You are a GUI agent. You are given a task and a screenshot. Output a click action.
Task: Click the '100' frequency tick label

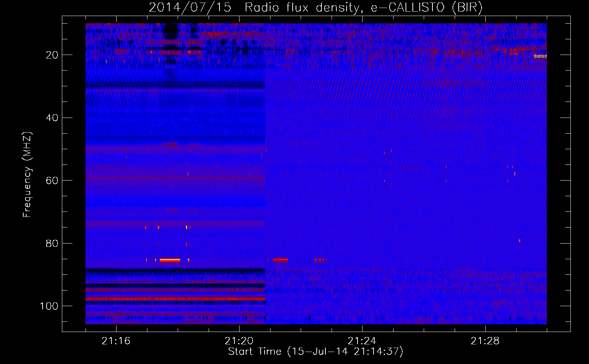49,306
